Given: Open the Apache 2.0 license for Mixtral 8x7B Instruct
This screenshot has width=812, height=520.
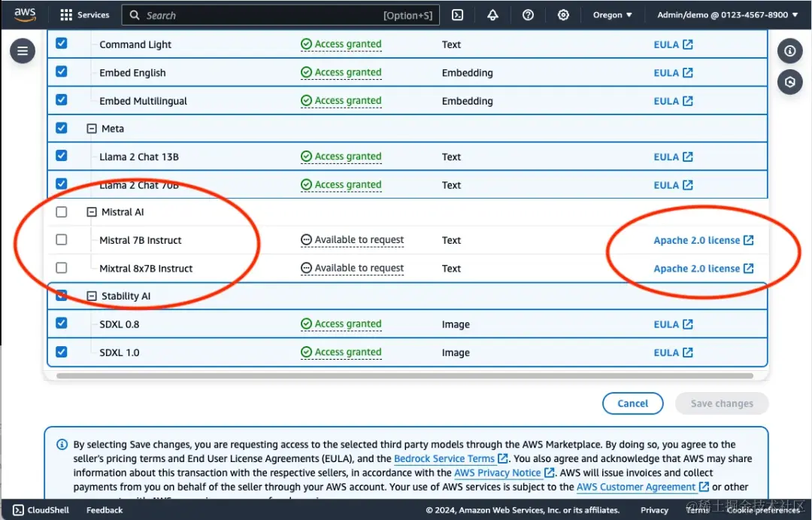Looking at the screenshot, I should coord(696,269).
